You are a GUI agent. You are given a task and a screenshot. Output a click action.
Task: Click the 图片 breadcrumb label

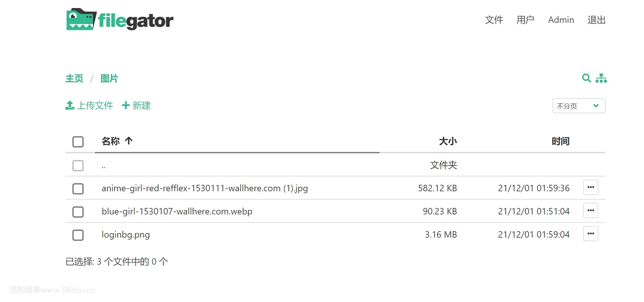109,78
